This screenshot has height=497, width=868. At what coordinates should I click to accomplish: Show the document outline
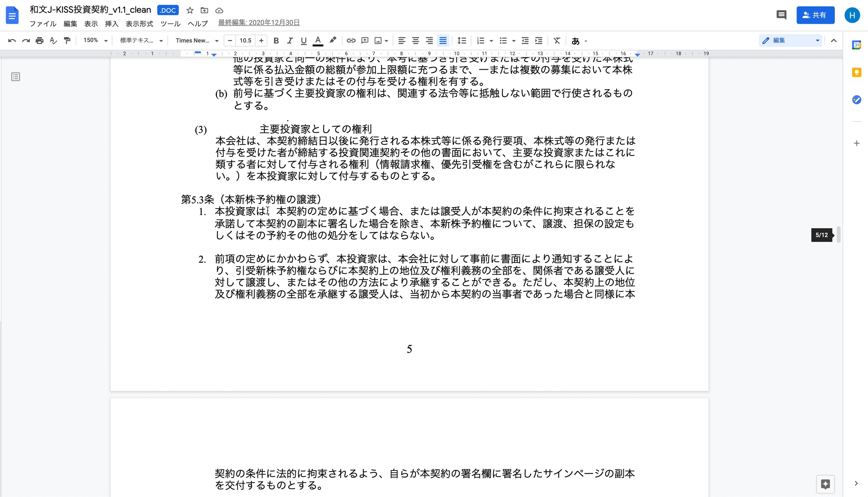[16, 77]
